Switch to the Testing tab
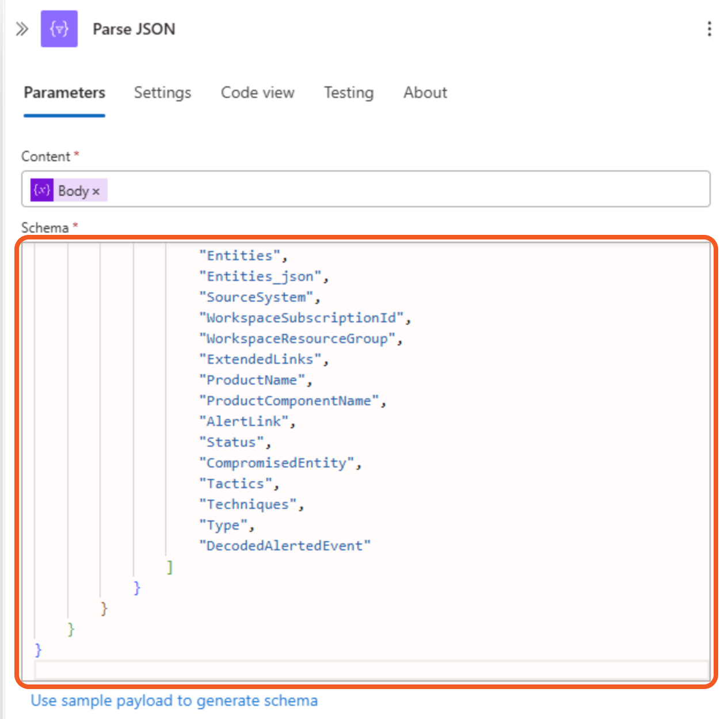 (x=348, y=93)
